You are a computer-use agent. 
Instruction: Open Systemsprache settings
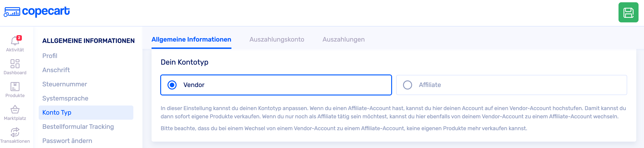65,98
